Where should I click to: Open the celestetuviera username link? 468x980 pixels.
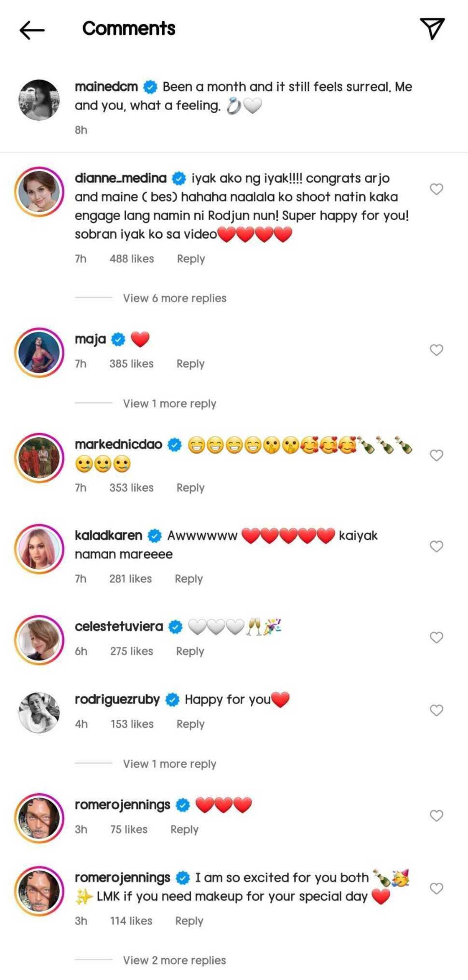tap(119, 627)
